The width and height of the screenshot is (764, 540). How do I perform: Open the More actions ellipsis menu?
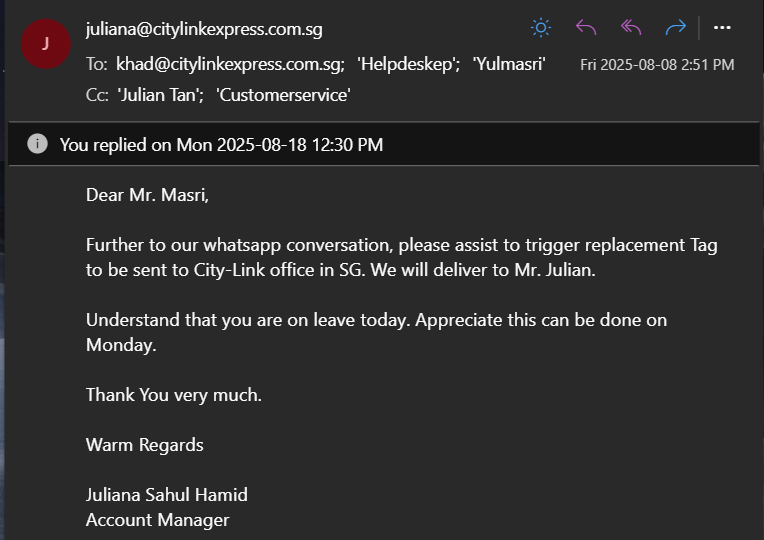(722, 28)
